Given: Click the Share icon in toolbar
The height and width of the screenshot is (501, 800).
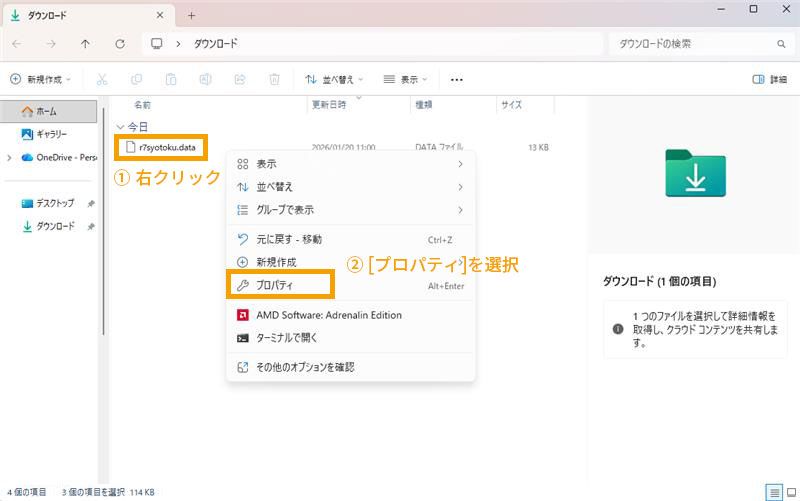Looking at the screenshot, I should coord(240,79).
